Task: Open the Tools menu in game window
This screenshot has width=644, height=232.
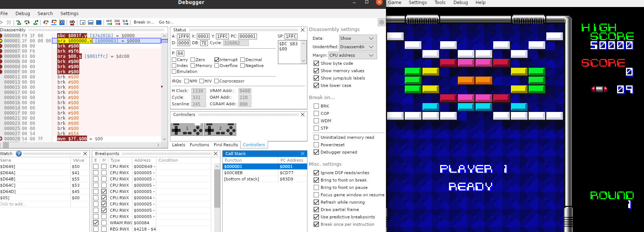Action: pyautogui.click(x=440, y=3)
